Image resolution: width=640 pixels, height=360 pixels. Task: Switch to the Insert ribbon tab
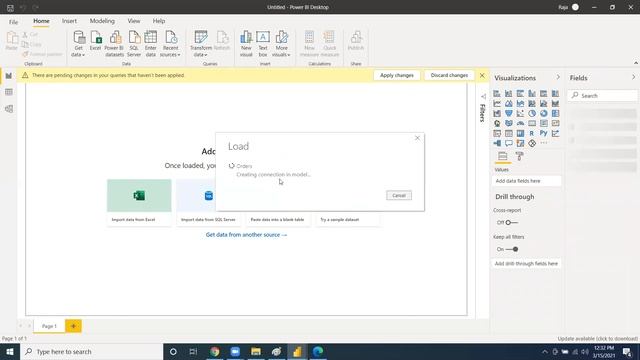[x=69, y=21]
